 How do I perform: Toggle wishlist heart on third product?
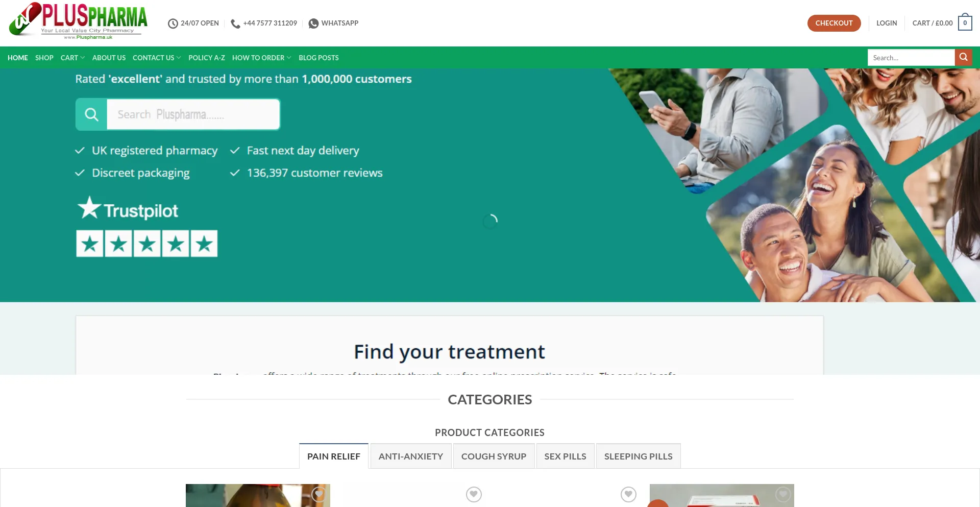click(628, 494)
